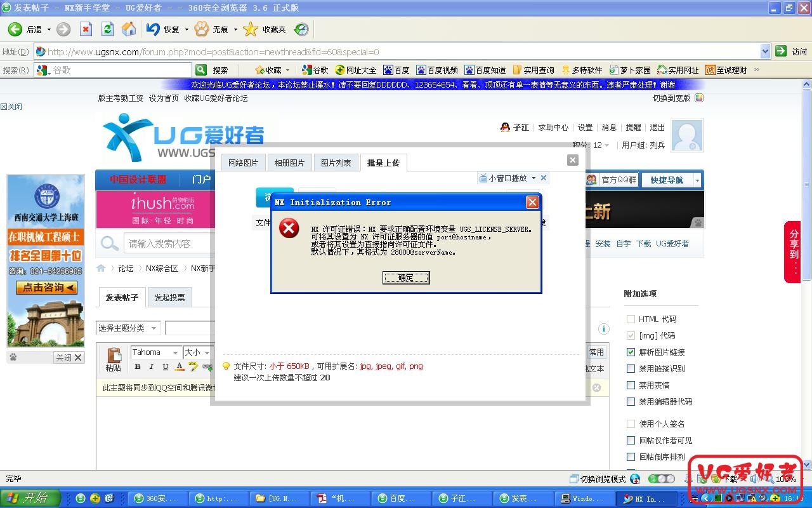Click the 粘贴 clipboard icon in editor
Screen dimensions: 812x508
[114, 356]
